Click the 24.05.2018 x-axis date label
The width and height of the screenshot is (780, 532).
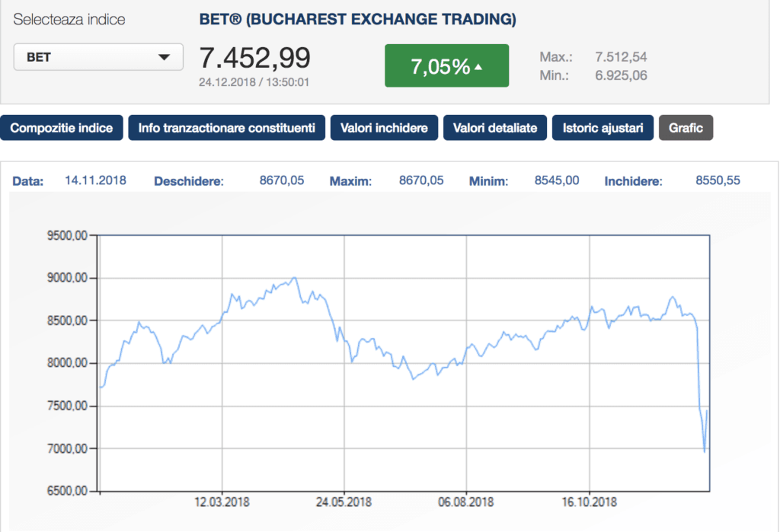[344, 502]
